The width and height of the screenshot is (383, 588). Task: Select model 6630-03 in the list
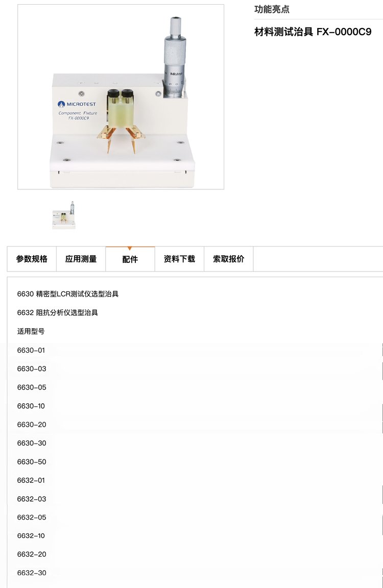click(32, 369)
